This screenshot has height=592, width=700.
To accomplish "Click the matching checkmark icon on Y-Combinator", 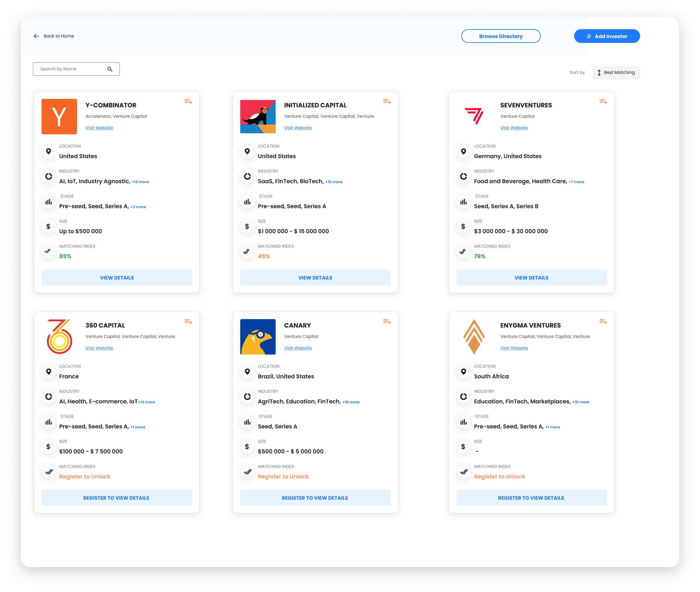I will coord(49,251).
